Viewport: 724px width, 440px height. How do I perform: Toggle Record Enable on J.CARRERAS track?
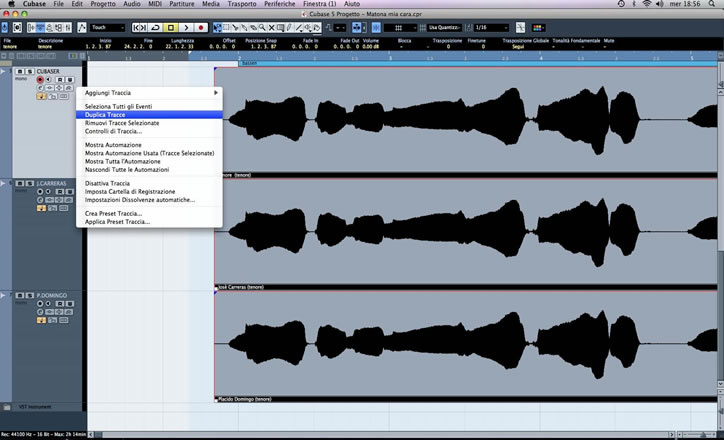click(x=40, y=192)
